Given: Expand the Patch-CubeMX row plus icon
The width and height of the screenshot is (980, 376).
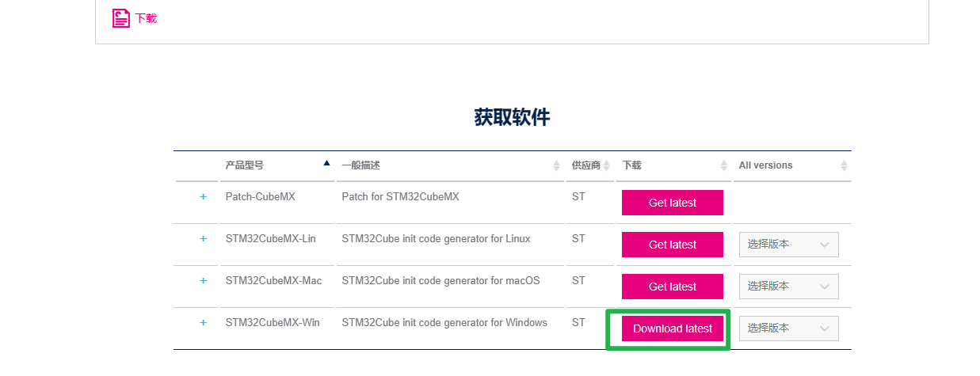Looking at the screenshot, I should click(203, 196).
